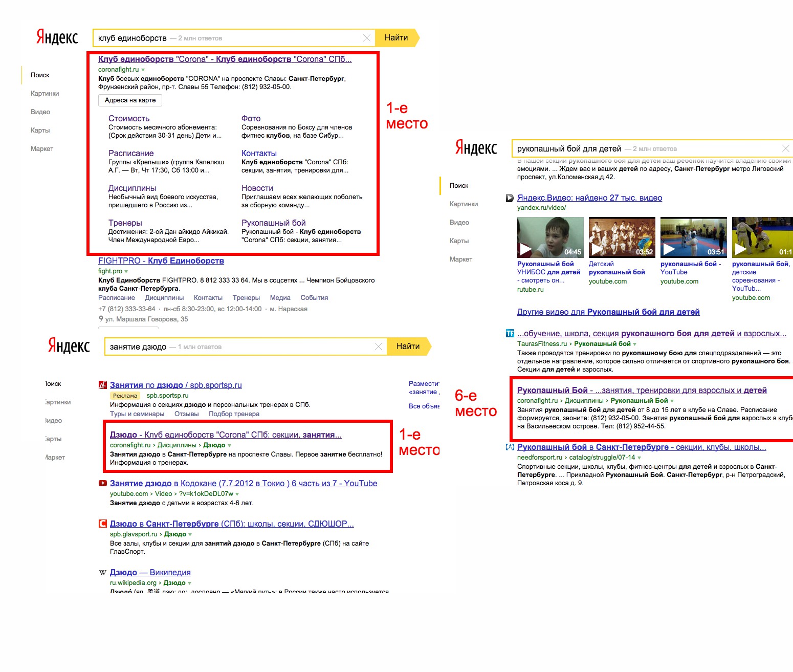Expand the arrow next to coronafight.ru under 'Клуб единоборств Corona'
793x672 pixels.
coord(143,70)
